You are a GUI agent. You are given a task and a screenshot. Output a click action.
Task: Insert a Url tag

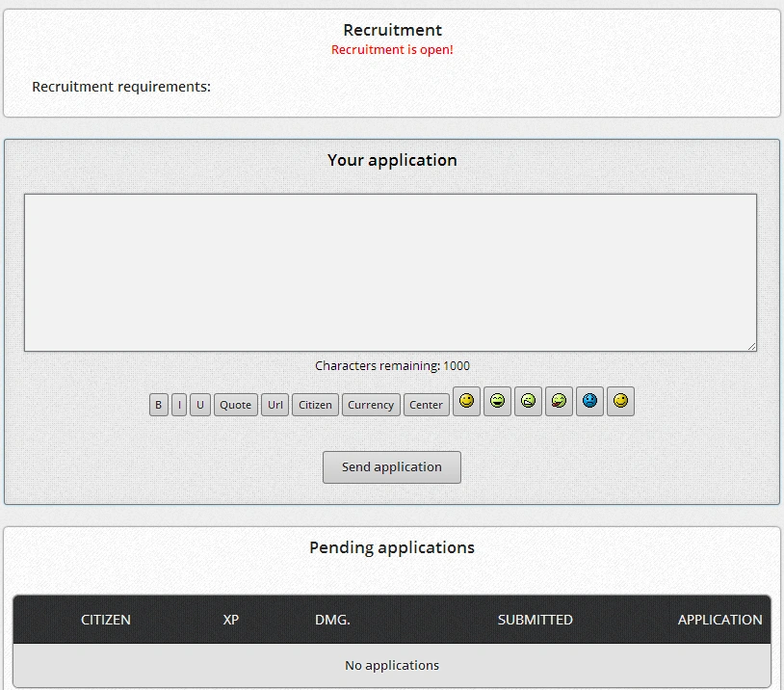(x=275, y=405)
